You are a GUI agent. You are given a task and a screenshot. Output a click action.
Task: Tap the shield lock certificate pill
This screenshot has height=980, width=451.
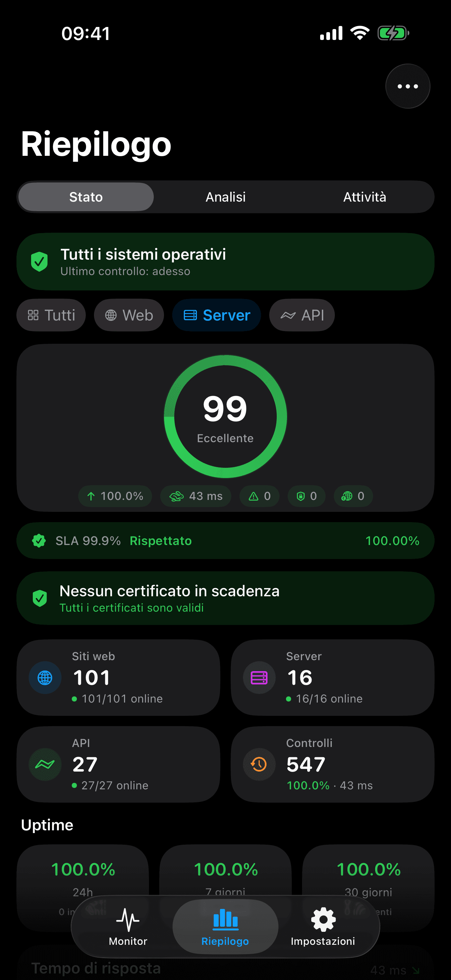click(x=306, y=496)
